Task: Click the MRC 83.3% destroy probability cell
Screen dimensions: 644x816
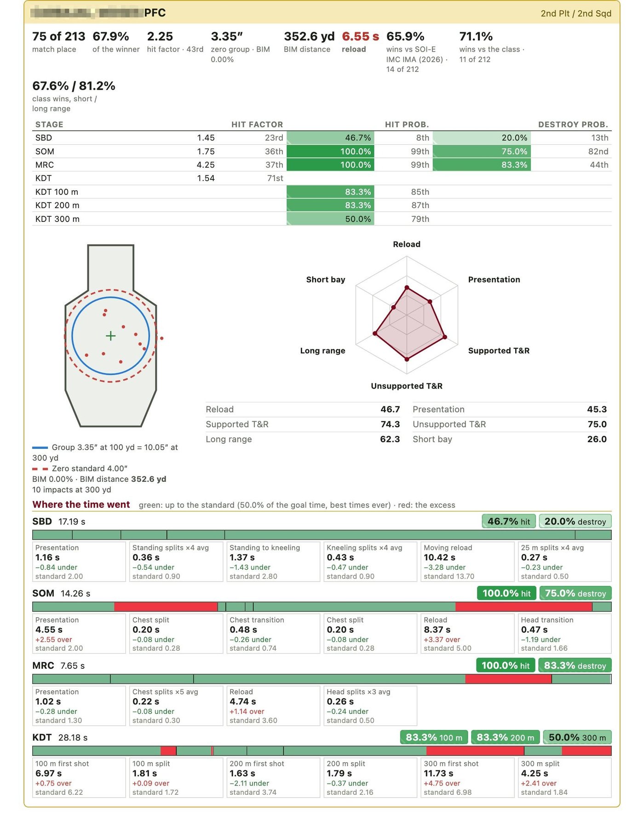Action: [x=482, y=165]
